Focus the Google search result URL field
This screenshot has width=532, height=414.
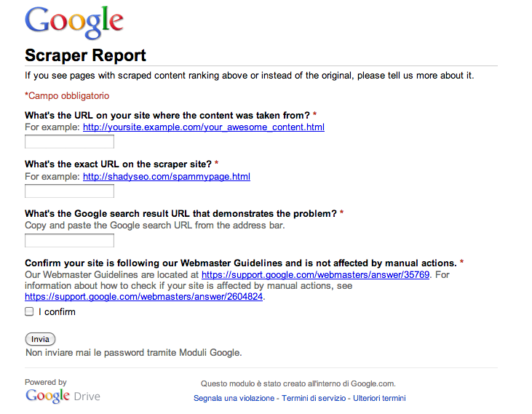click(x=69, y=241)
